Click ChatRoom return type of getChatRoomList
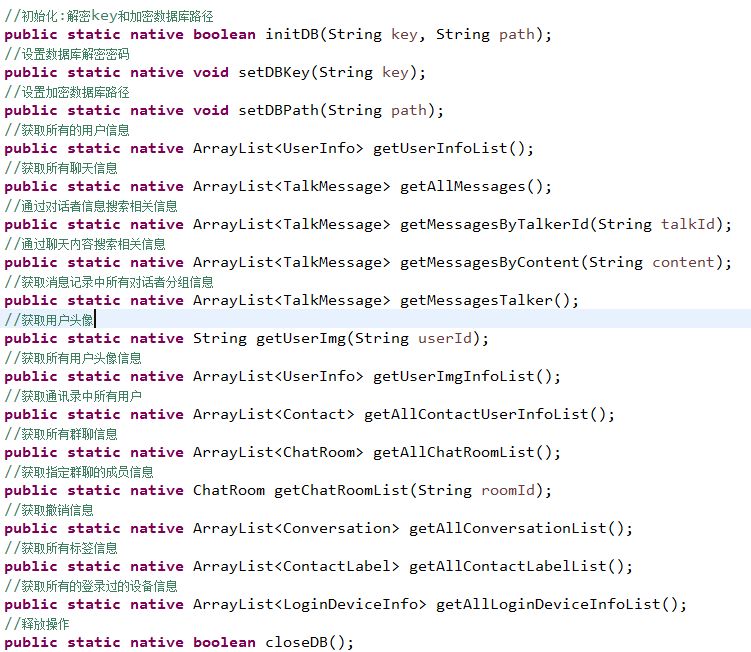751x652 pixels. pyautogui.click(x=229, y=491)
